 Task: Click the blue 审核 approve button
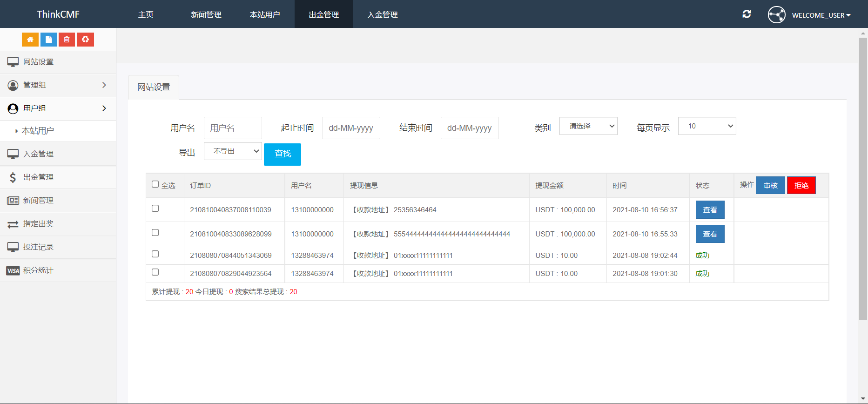(770, 185)
